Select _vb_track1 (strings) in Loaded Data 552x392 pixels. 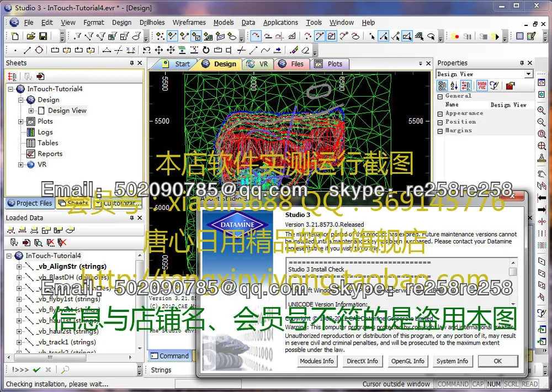point(66,342)
